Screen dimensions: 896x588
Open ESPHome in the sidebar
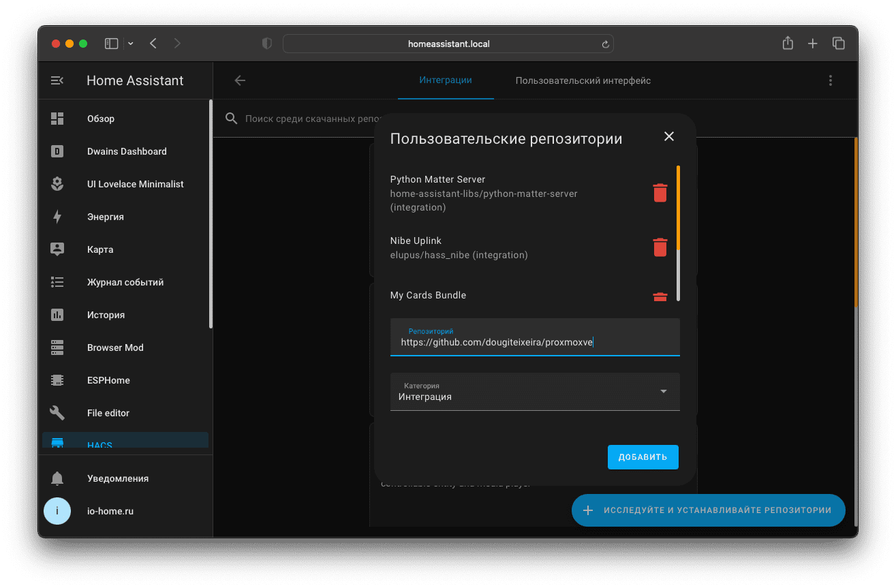[x=108, y=380]
